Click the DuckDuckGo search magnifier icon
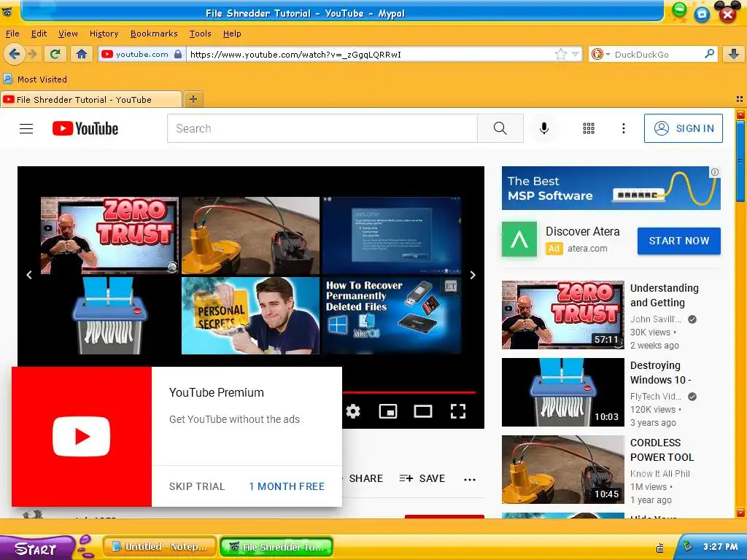 [709, 54]
